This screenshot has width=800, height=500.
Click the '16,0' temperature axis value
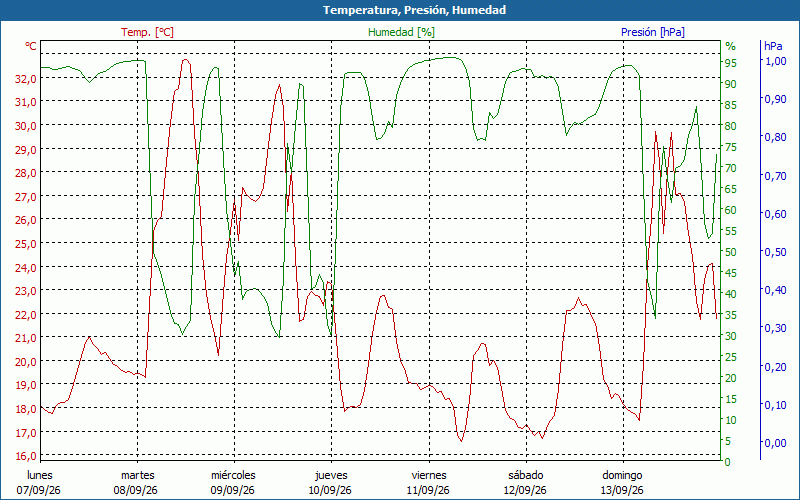[26, 456]
